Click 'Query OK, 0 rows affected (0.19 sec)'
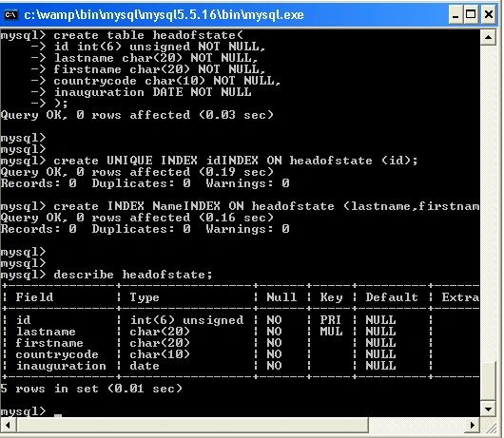504x438 pixels. (137, 172)
